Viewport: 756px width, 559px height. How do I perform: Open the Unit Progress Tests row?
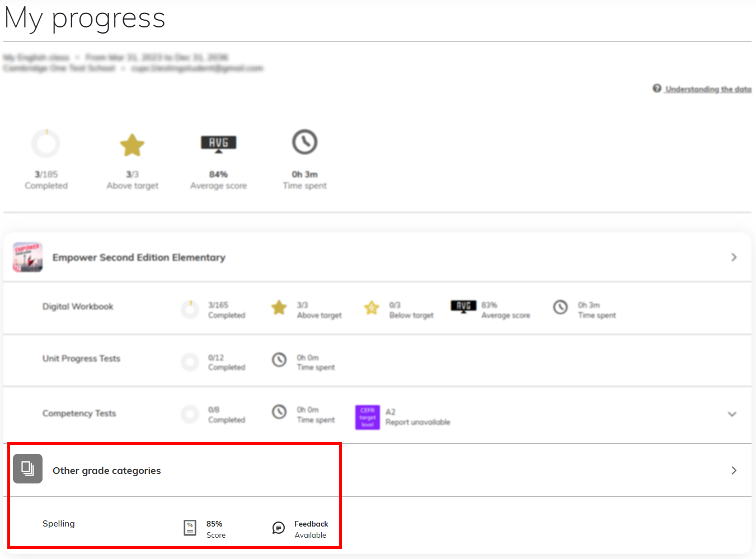(377, 360)
